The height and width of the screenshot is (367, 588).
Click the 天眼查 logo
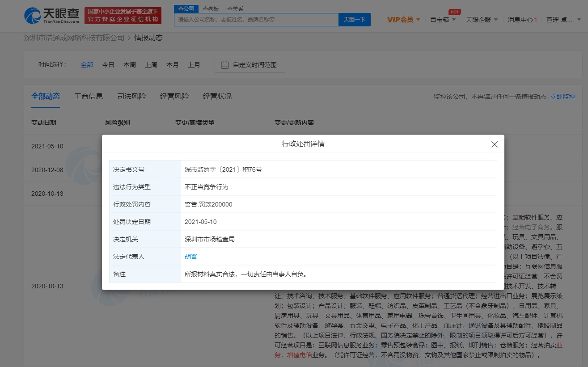(x=52, y=16)
